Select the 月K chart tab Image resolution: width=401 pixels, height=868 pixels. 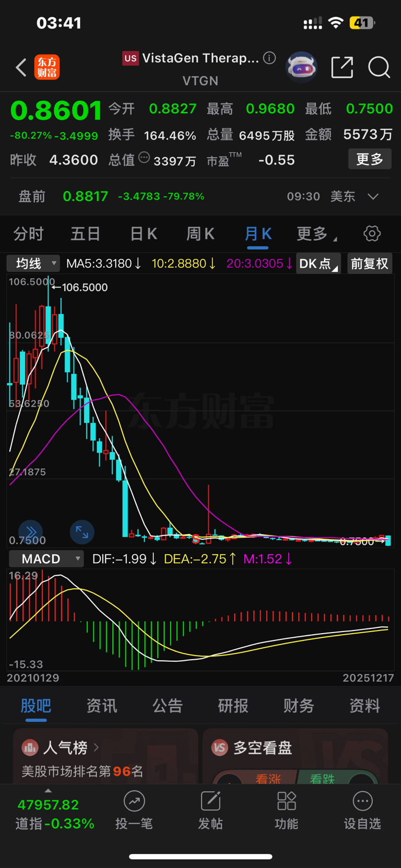pyautogui.click(x=258, y=234)
